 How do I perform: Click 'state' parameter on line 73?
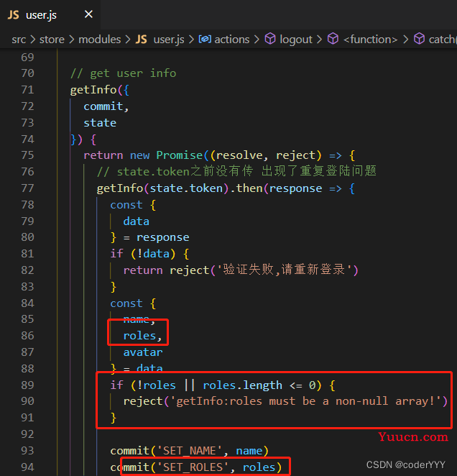point(100,123)
